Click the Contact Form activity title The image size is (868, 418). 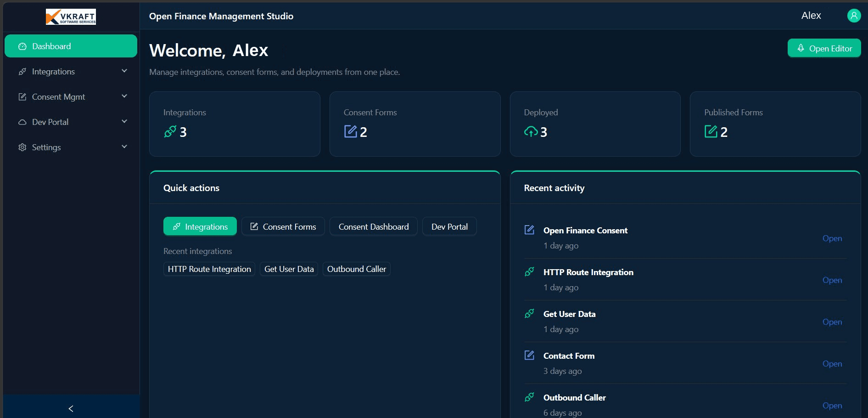pos(569,356)
